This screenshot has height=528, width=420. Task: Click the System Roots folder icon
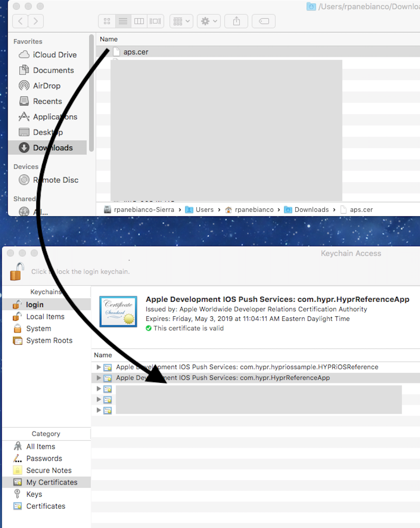[17, 341]
